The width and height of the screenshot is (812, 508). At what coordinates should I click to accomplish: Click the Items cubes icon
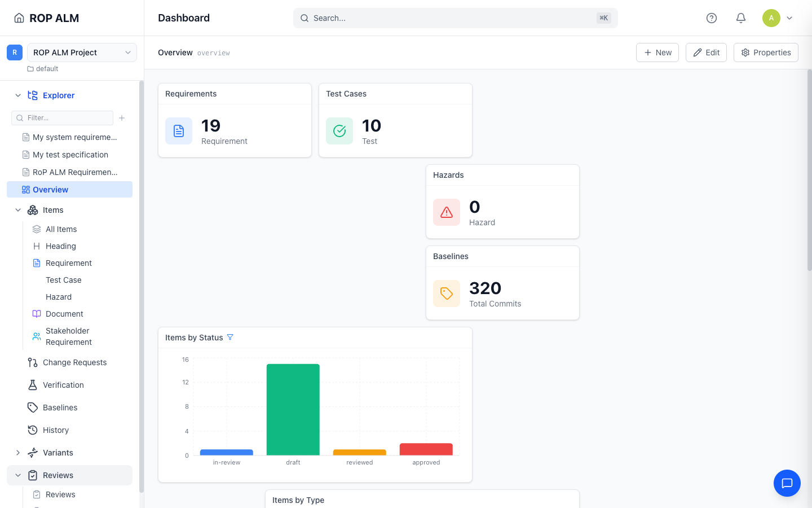click(33, 210)
